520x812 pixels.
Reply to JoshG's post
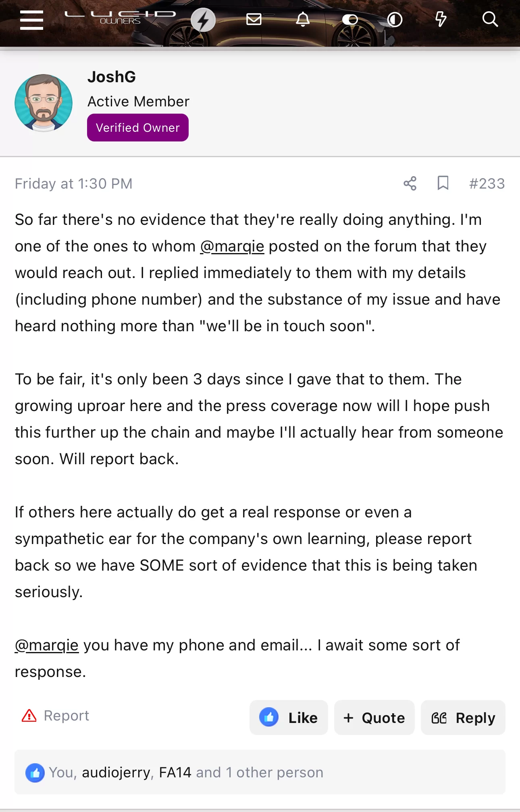coord(463,718)
